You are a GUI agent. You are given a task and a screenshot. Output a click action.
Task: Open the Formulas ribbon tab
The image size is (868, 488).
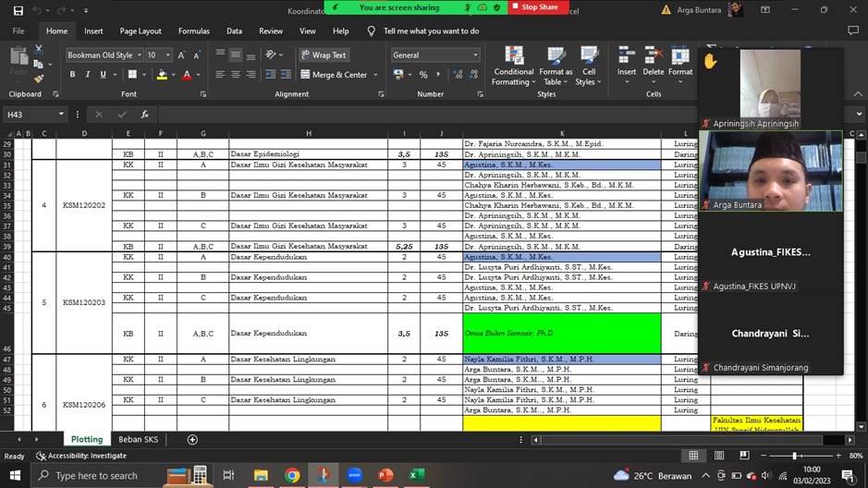194,31
